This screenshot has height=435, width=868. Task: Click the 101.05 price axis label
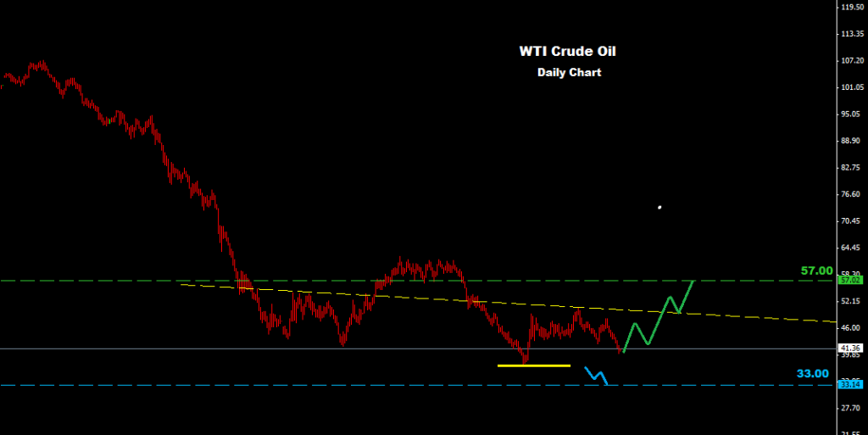tap(851, 87)
